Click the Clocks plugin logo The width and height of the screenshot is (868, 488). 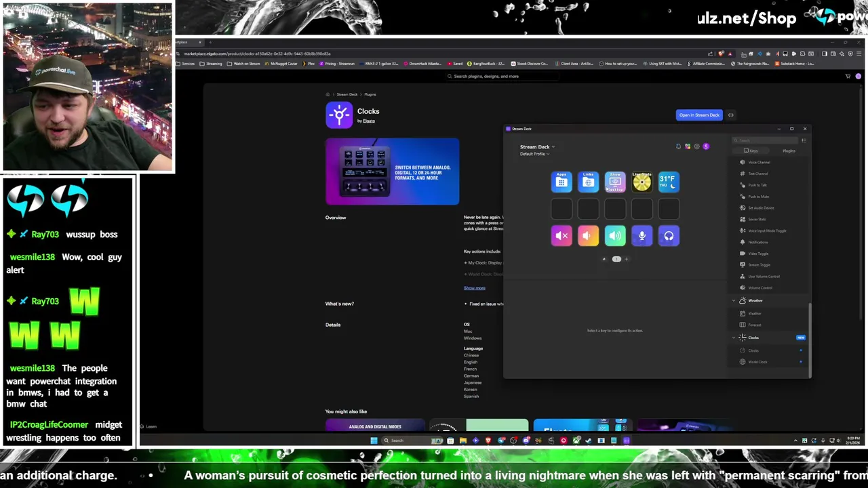click(339, 115)
